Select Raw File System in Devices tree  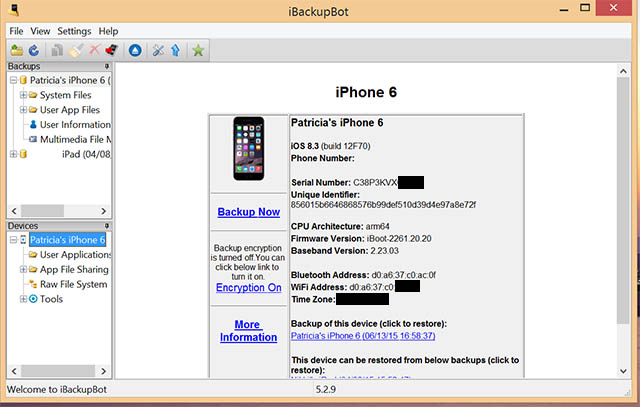(x=72, y=284)
